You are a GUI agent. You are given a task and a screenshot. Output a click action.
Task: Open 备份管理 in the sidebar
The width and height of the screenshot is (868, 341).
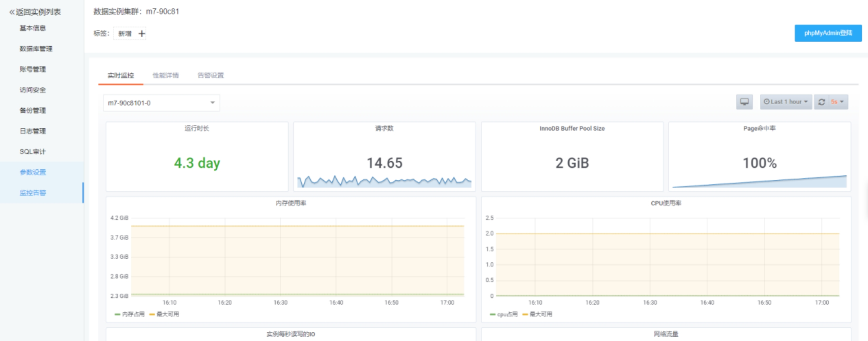(x=33, y=110)
